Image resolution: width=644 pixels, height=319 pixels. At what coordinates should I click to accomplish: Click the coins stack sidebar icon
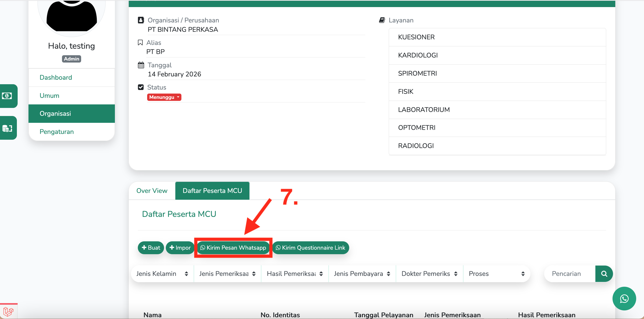7,128
